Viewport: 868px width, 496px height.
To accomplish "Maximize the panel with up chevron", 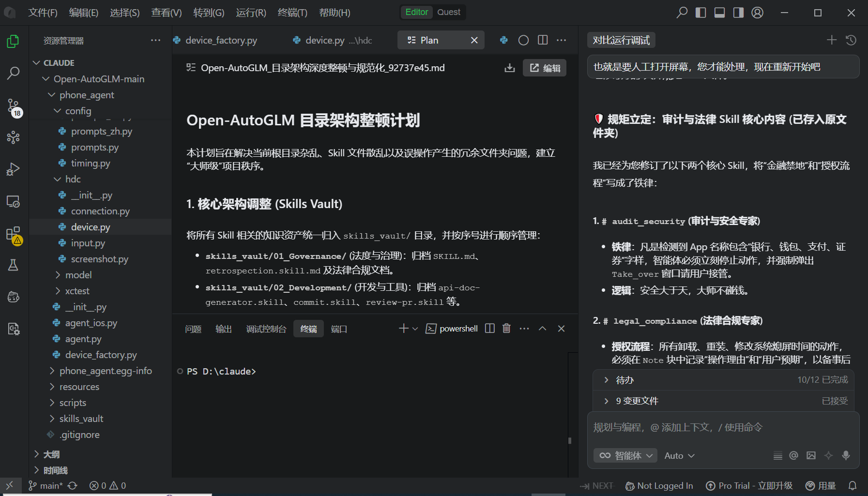I will 542,329.
